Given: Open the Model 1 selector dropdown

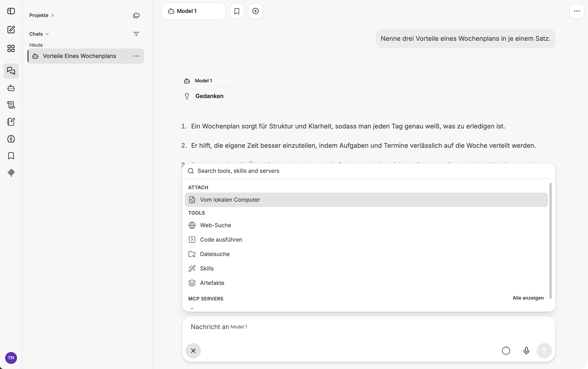Looking at the screenshot, I should coord(193,11).
